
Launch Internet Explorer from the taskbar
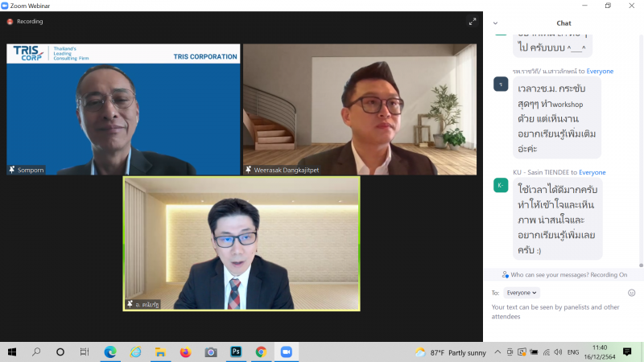tap(135, 352)
